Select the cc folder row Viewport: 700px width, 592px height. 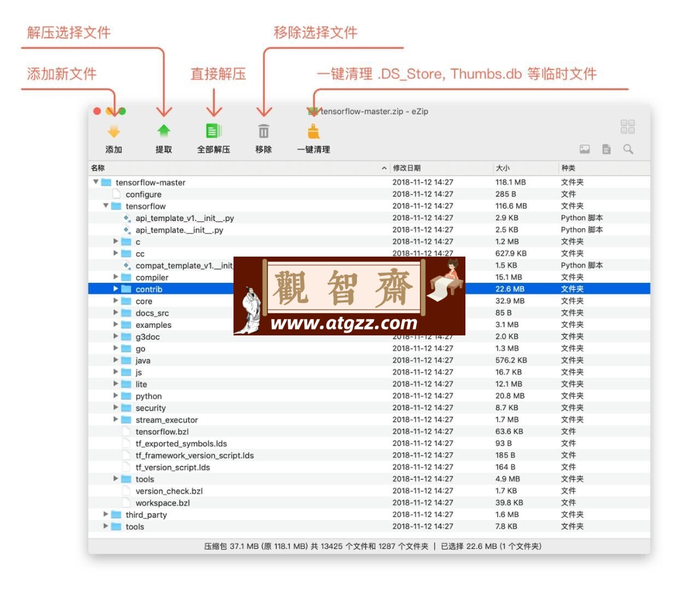tap(369, 253)
